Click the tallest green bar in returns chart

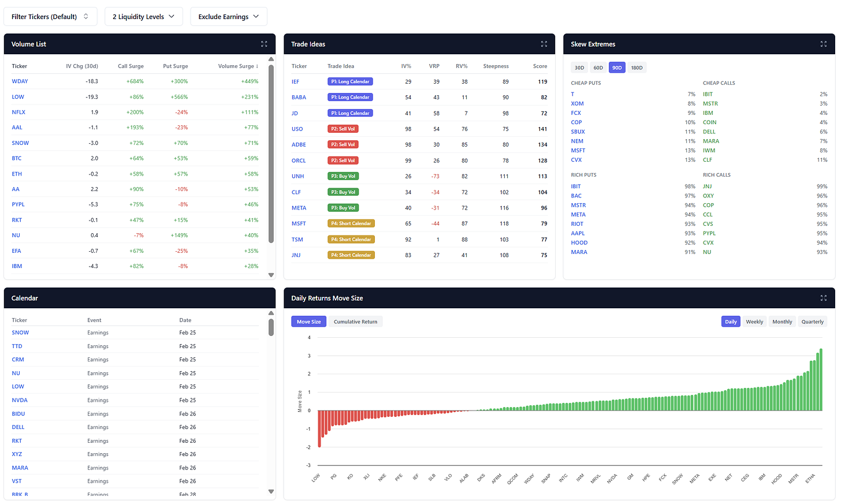[821, 379]
